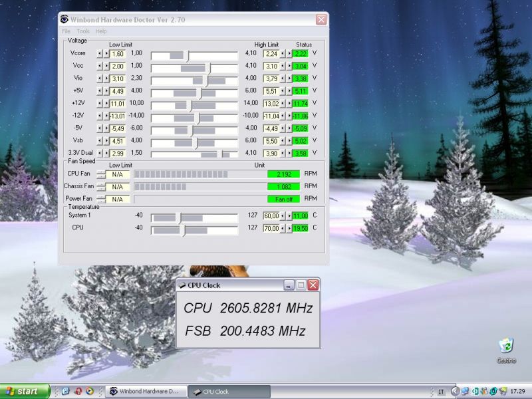Click the IT language indicator
This screenshot has height=399, width=532.
441,391
